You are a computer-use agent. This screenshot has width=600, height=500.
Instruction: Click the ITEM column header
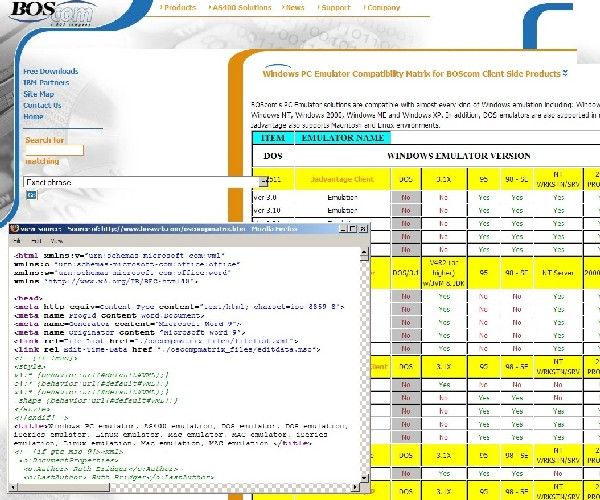coord(273,138)
